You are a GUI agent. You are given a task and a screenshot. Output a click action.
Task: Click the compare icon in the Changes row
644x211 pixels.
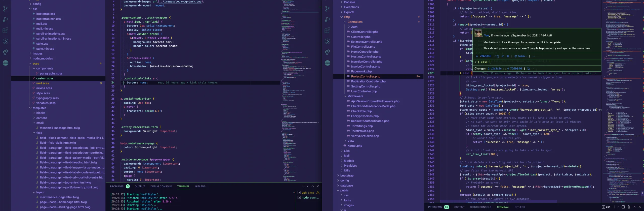pyautogui.click(x=529, y=69)
